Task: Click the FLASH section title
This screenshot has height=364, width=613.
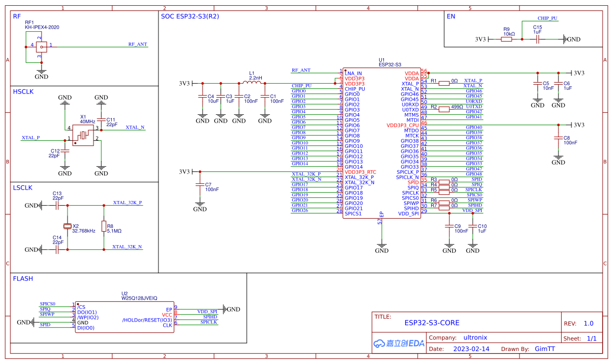Action: pos(23,279)
